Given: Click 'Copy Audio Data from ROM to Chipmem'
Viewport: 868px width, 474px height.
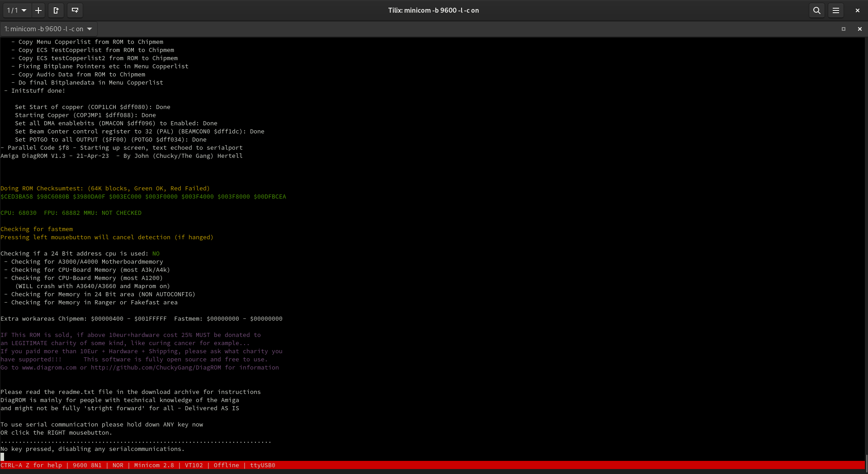Looking at the screenshot, I should (78, 74).
